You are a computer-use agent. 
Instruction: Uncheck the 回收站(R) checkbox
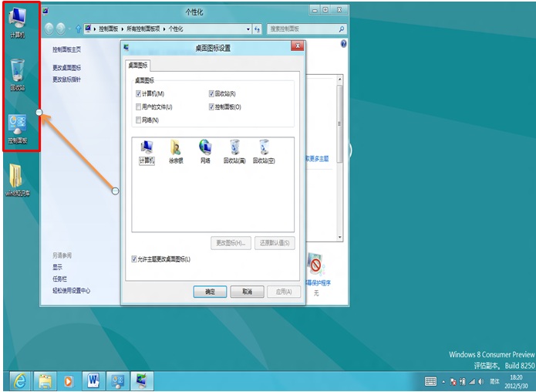[211, 93]
